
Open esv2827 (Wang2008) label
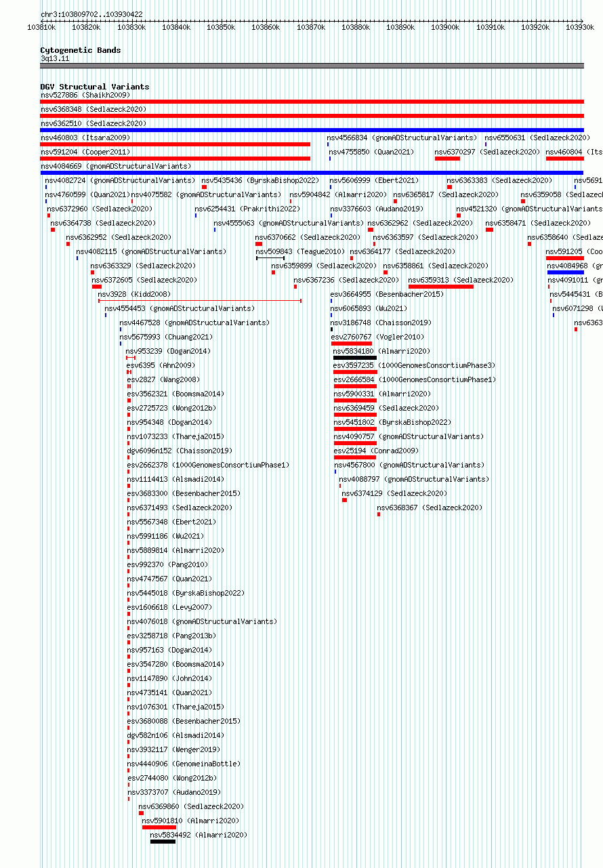163,379
